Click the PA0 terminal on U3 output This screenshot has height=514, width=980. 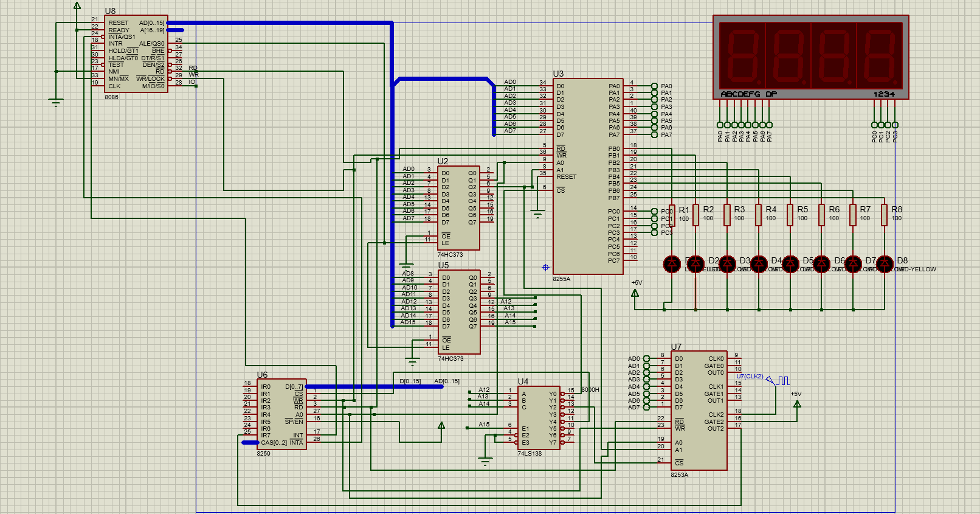654,86
